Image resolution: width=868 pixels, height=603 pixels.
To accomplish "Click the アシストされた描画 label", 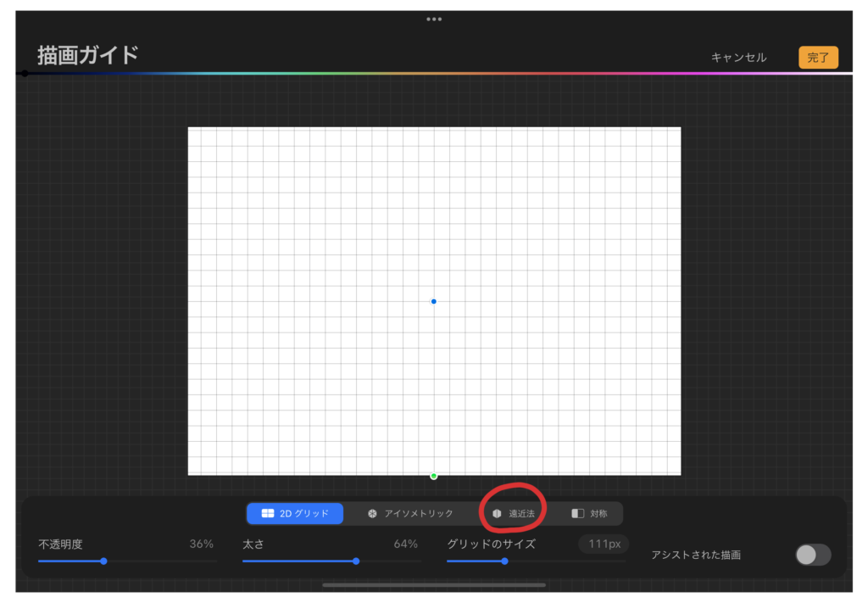I will point(696,555).
